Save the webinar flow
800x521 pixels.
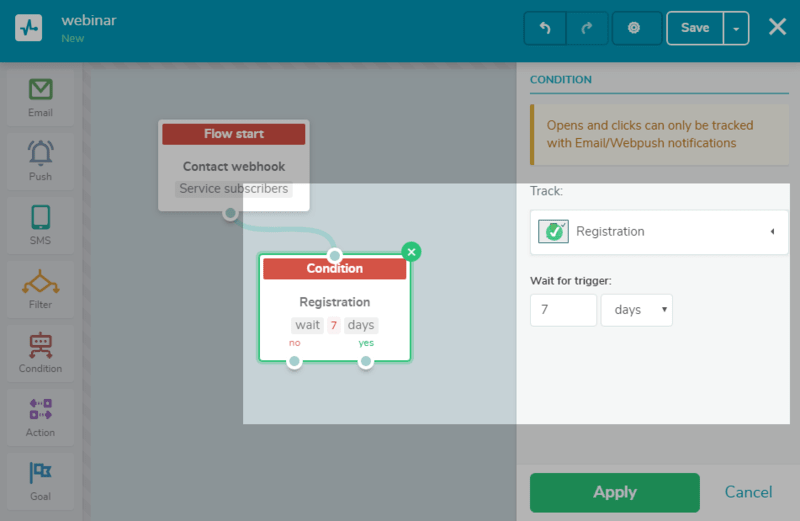[x=695, y=28]
